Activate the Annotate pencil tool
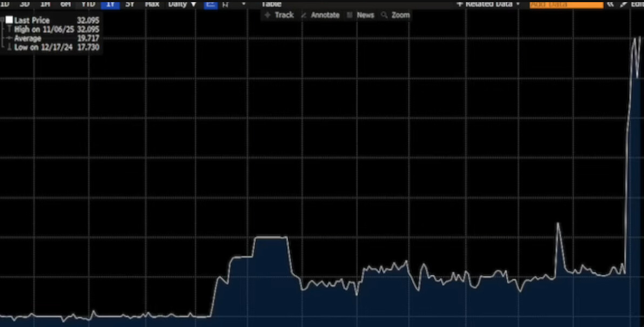Image resolution: width=644 pixels, height=327 pixels. (320, 15)
